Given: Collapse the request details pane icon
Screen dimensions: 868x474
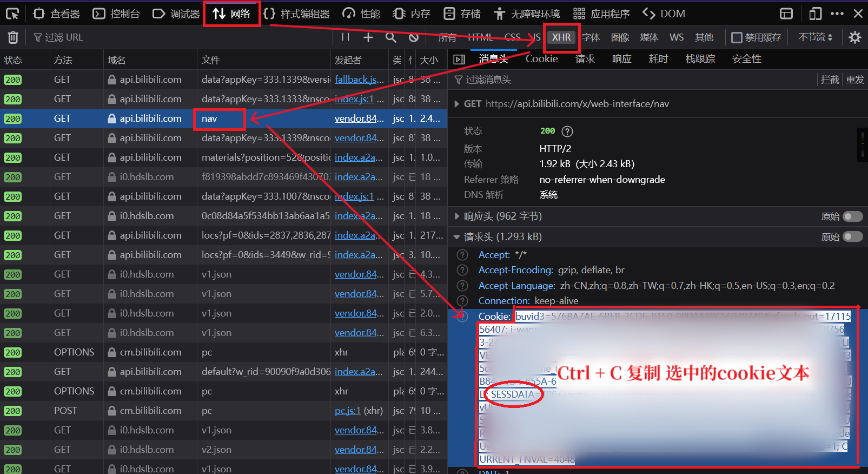Looking at the screenshot, I should (x=459, y=60).
